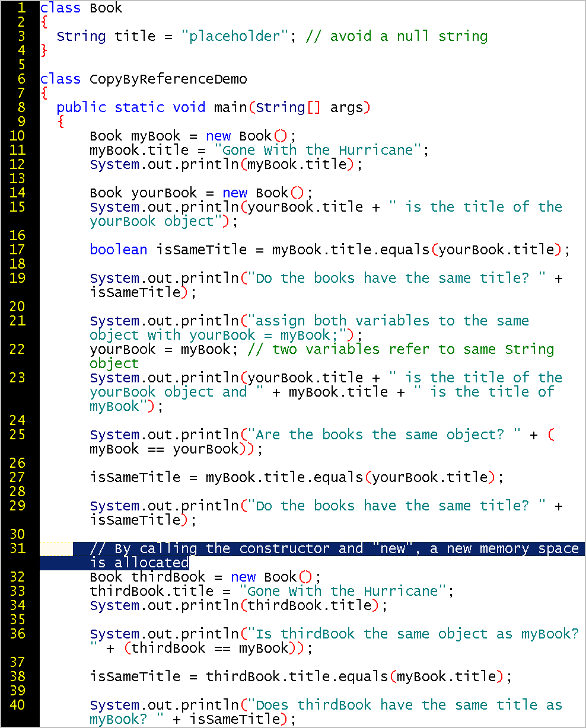Click "Book myBook = new Book();" line
Image resolution: width=586 pixels, height=728 pixels.
click(x=193, y=136)
